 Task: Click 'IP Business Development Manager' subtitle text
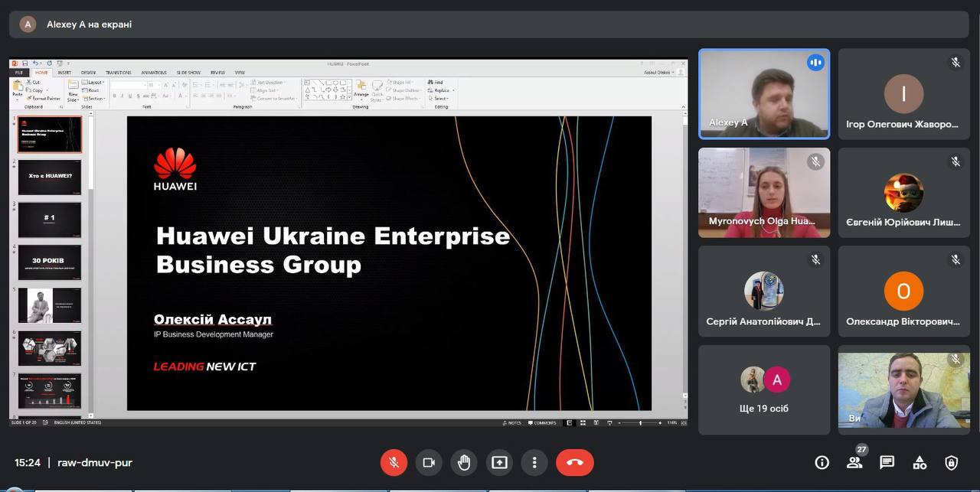click(214, 334)
